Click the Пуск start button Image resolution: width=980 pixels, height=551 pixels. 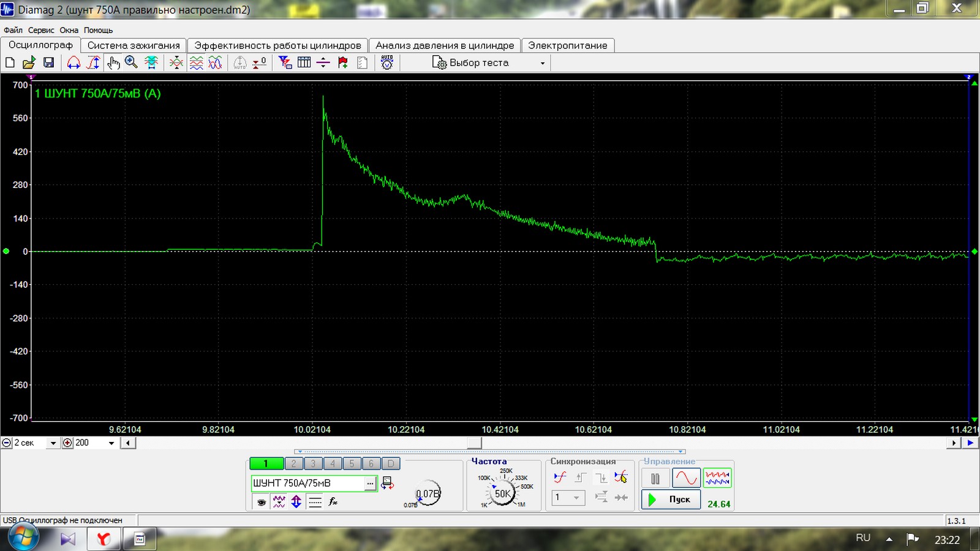671,500
